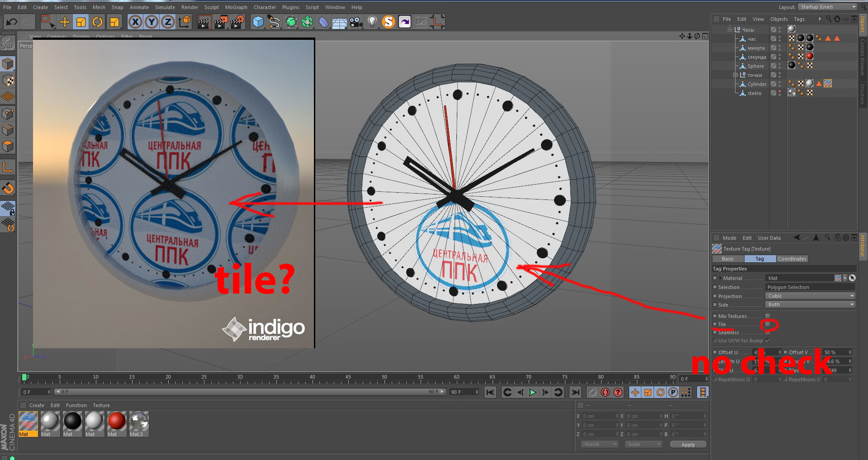Open the green array modeling icon
This screenshot has height=460, width=868.
coord(307,22)
